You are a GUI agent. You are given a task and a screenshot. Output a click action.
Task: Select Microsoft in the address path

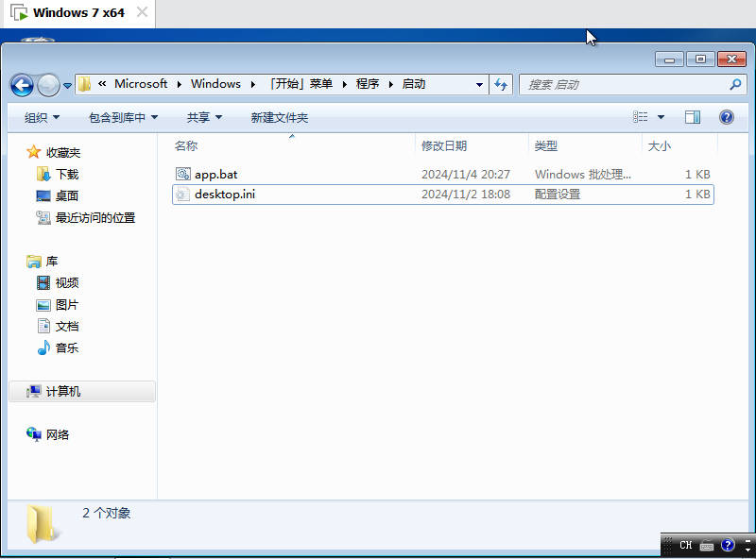141,84
